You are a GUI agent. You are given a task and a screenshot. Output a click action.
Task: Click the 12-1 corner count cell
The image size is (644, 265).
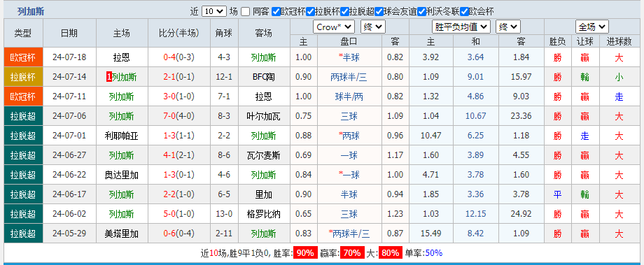[x=224, y=77]
